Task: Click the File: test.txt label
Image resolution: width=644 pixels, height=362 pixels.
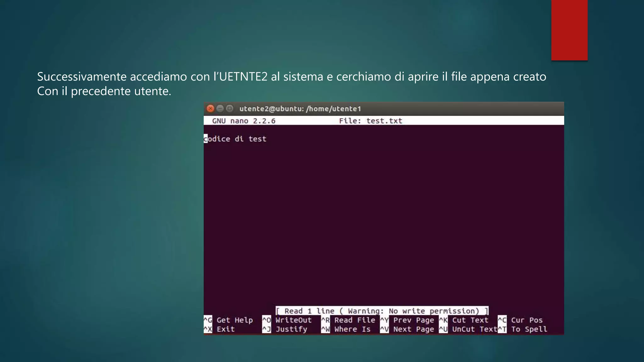Action: pos(370,121)
